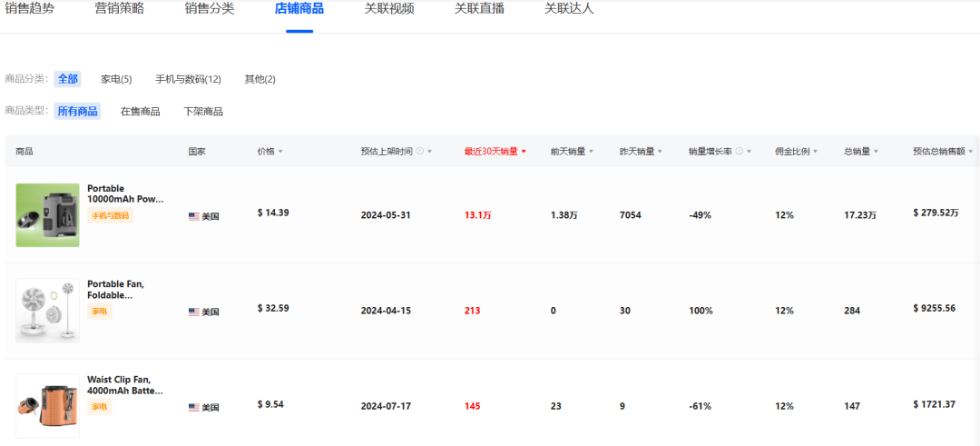Open the Waist Clip Fan thumbnail
The image size is (980, 446).
[x=47, y=406]
